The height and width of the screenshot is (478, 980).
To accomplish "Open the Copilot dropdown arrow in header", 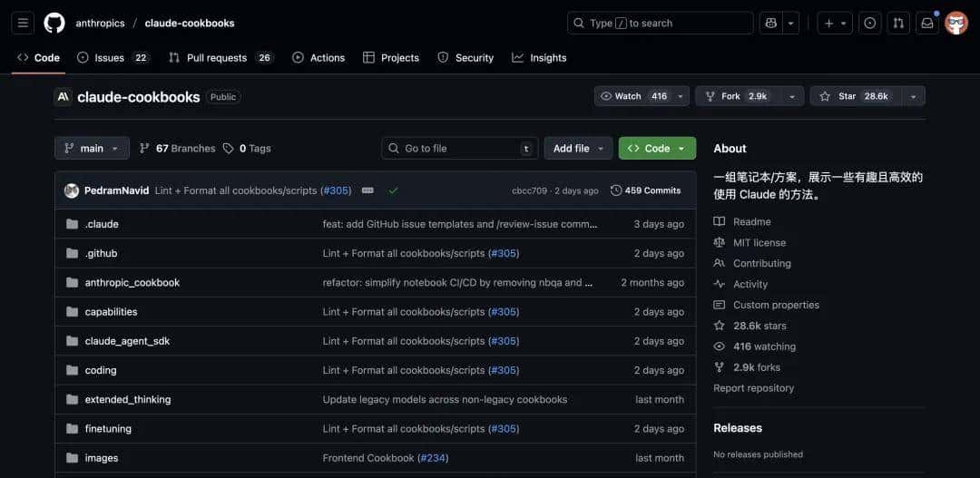I will (x=790, y=23).
